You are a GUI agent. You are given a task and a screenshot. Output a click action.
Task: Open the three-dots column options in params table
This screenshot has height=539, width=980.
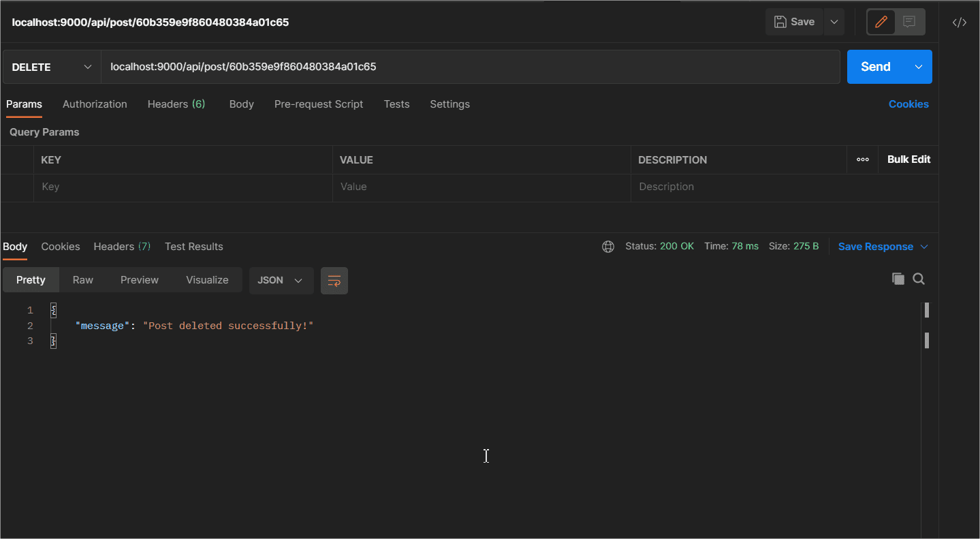click(862, 159)
